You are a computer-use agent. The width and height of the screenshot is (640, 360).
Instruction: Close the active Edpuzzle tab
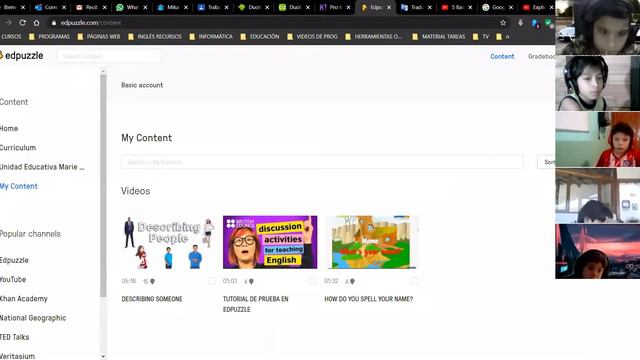click(389, 7)
